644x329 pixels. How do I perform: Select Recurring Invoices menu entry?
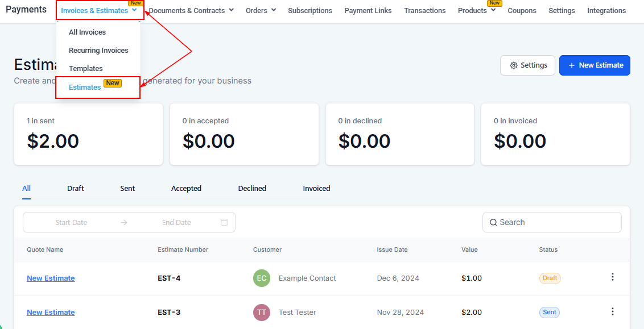pos(98,51)
